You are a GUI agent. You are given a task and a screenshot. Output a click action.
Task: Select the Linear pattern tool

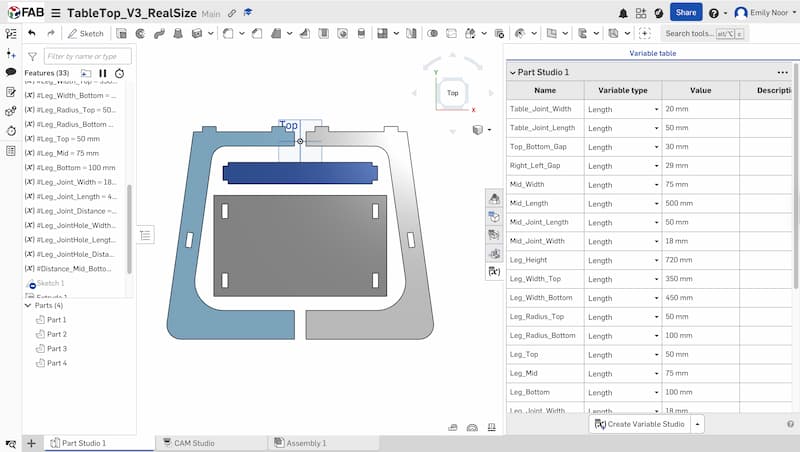[382, 34]
